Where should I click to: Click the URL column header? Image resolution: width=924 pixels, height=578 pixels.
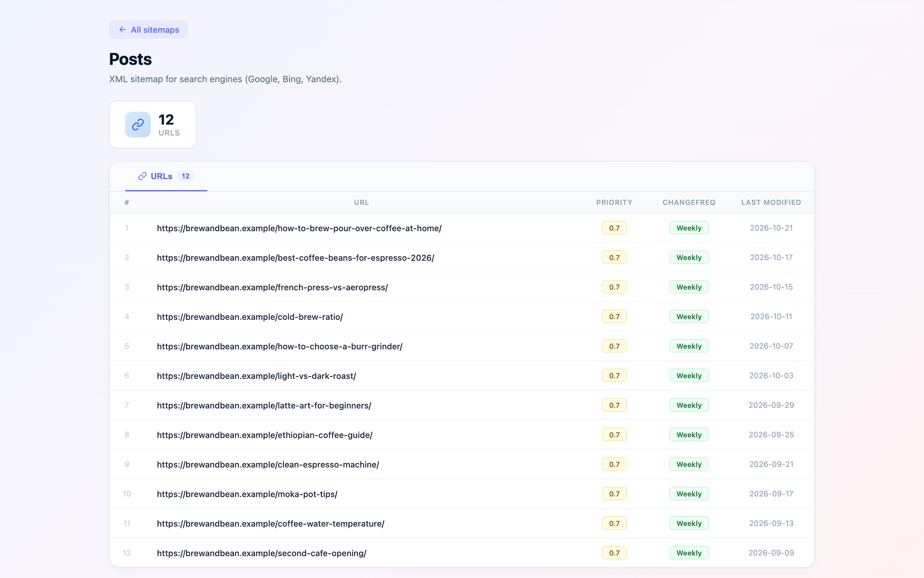pyautogui.click(x=361, y=203)
